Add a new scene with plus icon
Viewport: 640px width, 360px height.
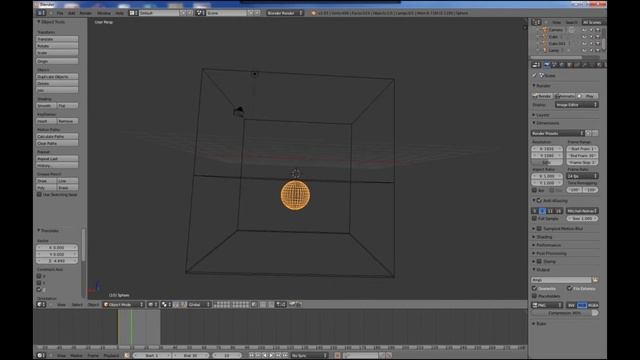coord(251,13)
